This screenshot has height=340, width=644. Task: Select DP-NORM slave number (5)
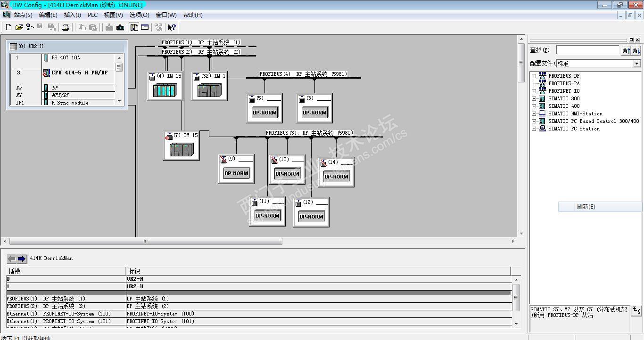click(x=264, y=108)
